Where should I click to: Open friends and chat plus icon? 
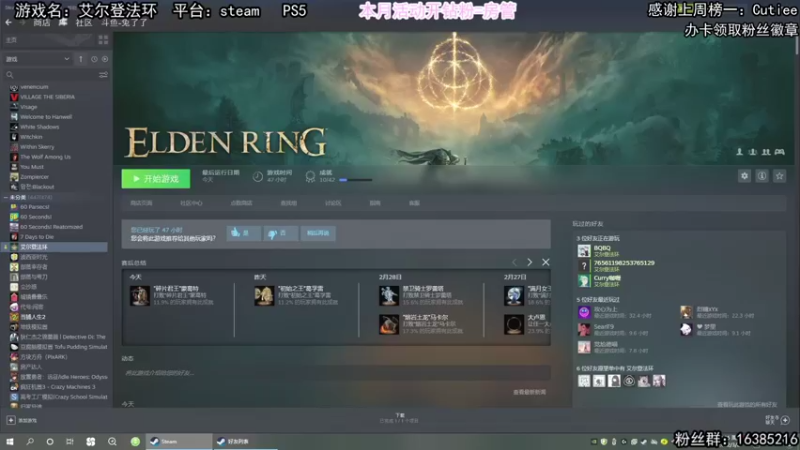click(785, 420)
